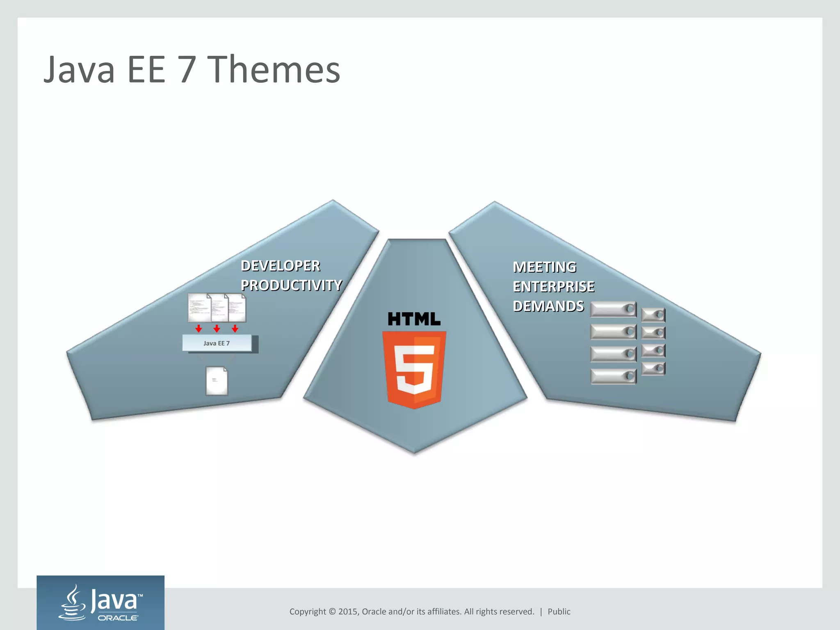Click the Developer Productivity text
The width and height of the screenshot is (840, 630).
[x=291, y=276]
